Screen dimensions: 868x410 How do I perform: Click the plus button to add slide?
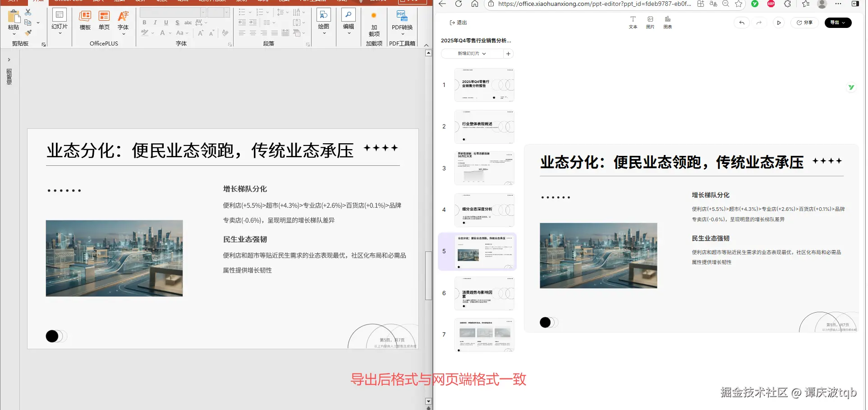click(508, 54)
